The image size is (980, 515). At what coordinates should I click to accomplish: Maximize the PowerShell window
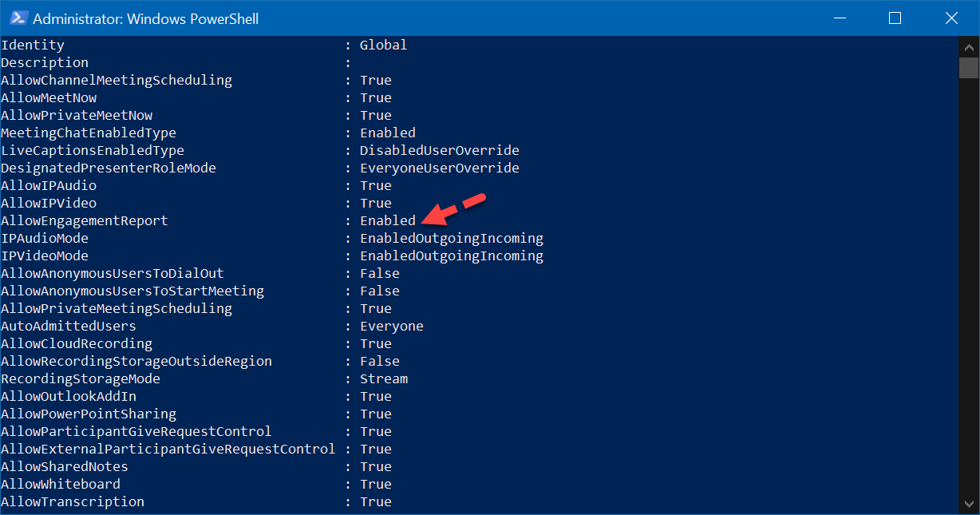point(895,18)
